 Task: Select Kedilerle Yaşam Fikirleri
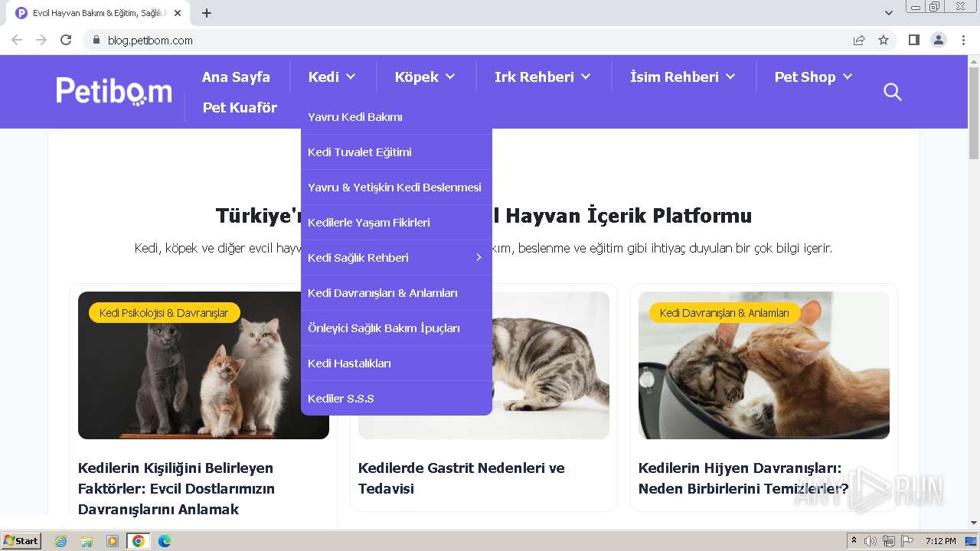pos(397,223)
